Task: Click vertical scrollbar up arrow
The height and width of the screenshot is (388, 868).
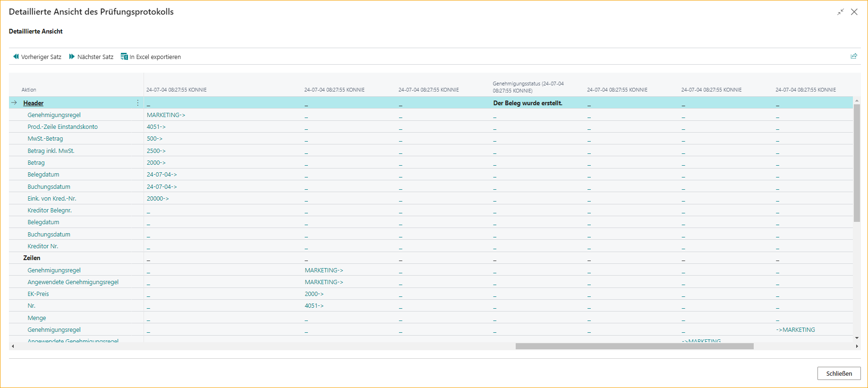Action: pos(857,101)
